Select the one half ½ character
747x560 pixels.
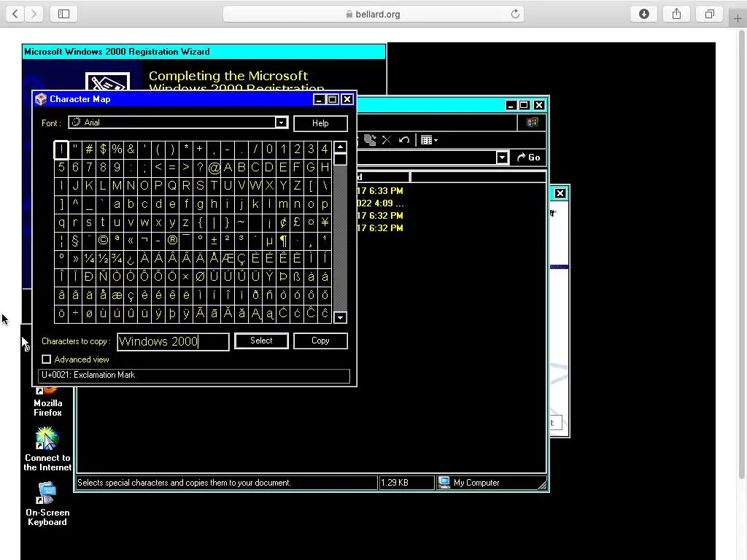point(103,259)
